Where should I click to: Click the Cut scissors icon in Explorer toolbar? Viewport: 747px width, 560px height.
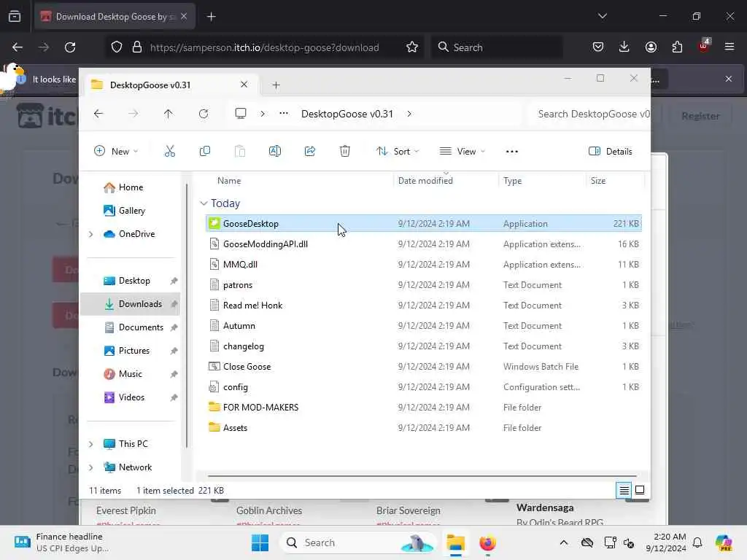click(169, 152)
